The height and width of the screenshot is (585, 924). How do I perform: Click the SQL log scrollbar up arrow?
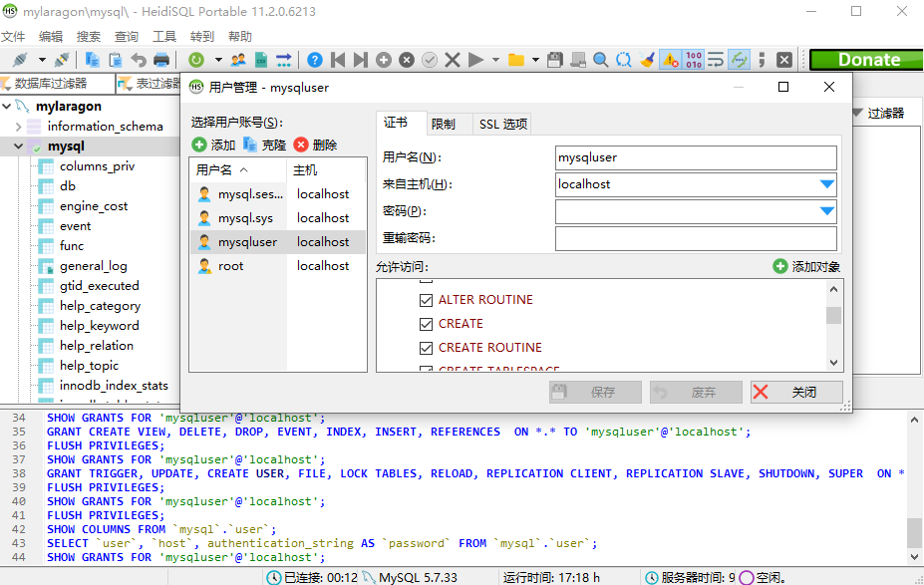[x=914, y=420]
